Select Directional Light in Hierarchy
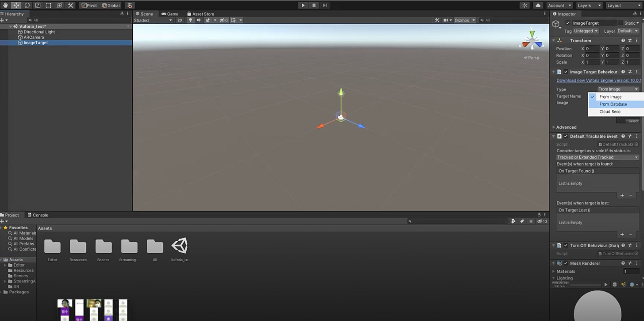Screen dimensions: 644x321 39,32
